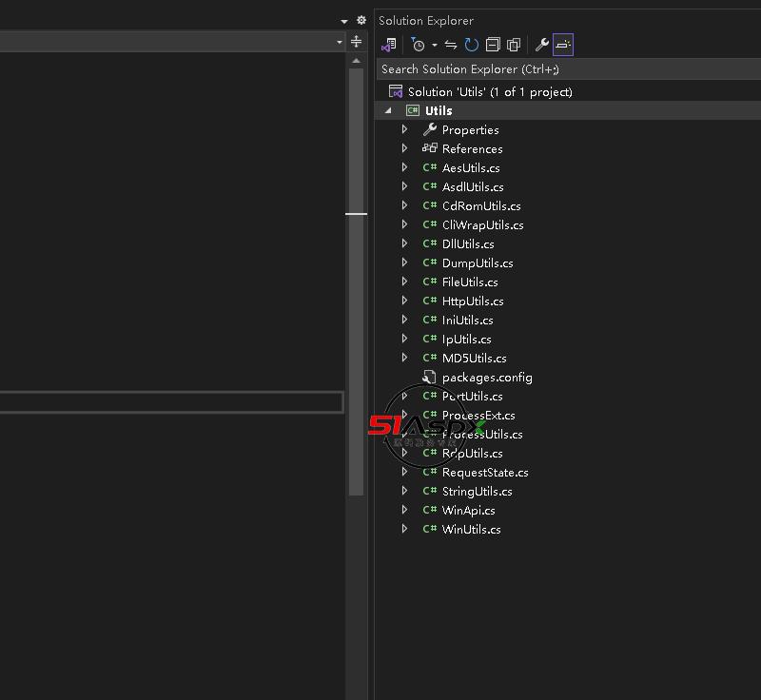The image size is (761, 700).
Task: Select the WinApi.cs file
Action: (468, 510)
